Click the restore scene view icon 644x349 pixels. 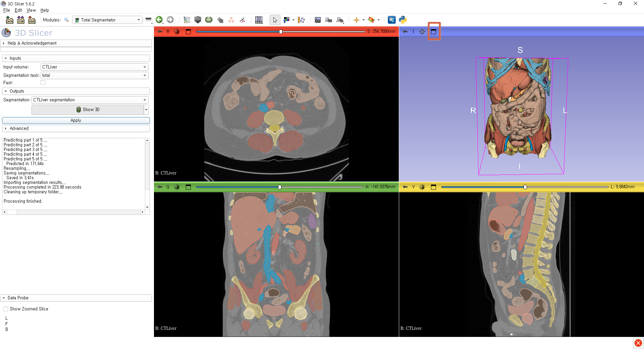[340, 20]
